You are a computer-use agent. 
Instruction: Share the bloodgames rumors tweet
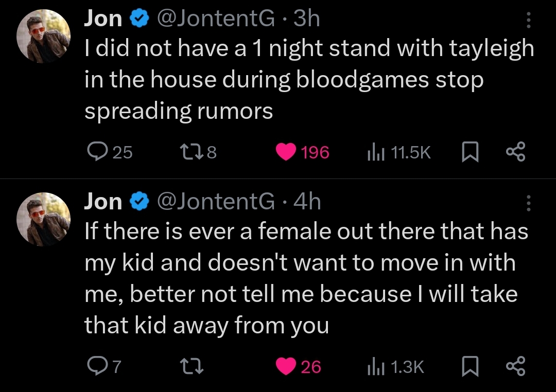click(515, 152)
